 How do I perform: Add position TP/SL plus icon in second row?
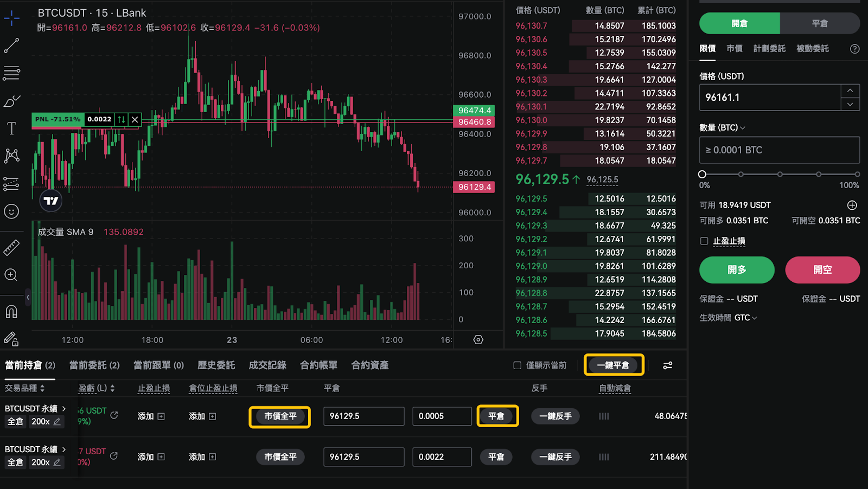pos(213,457)
